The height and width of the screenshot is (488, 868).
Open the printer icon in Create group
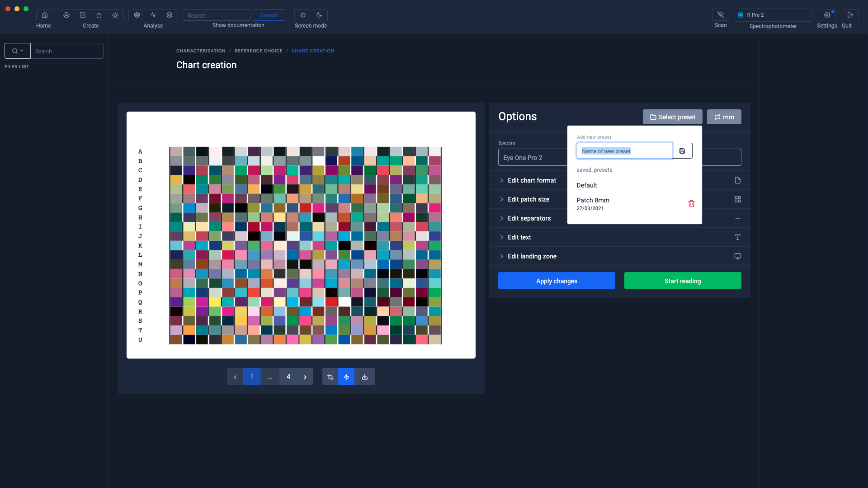(x=66, y=15)
